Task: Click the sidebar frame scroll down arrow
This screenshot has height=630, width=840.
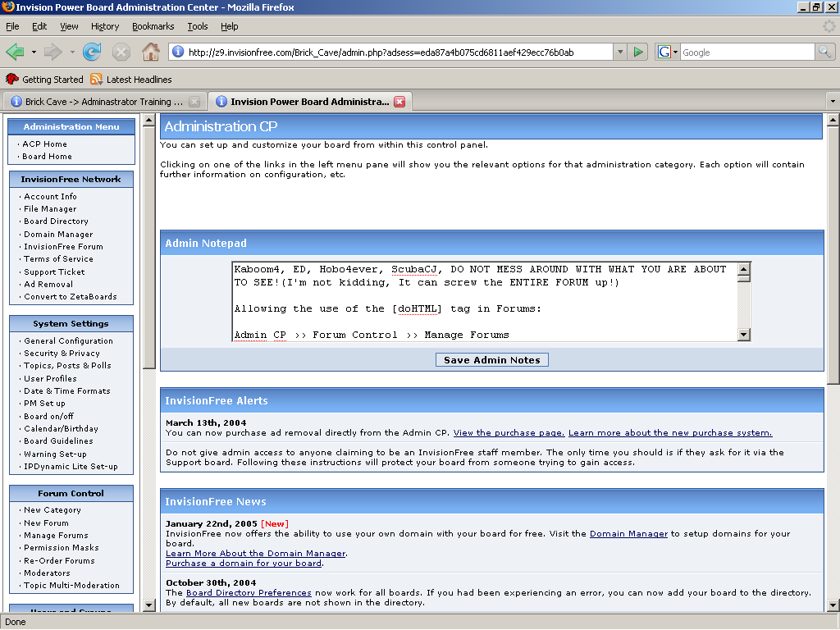Action: [x=149, y=605]
